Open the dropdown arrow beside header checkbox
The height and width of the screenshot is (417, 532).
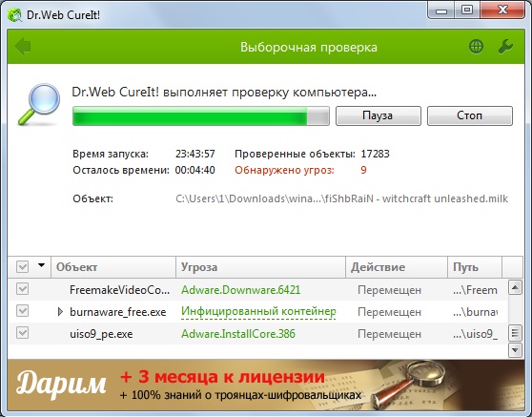[41, 265]
